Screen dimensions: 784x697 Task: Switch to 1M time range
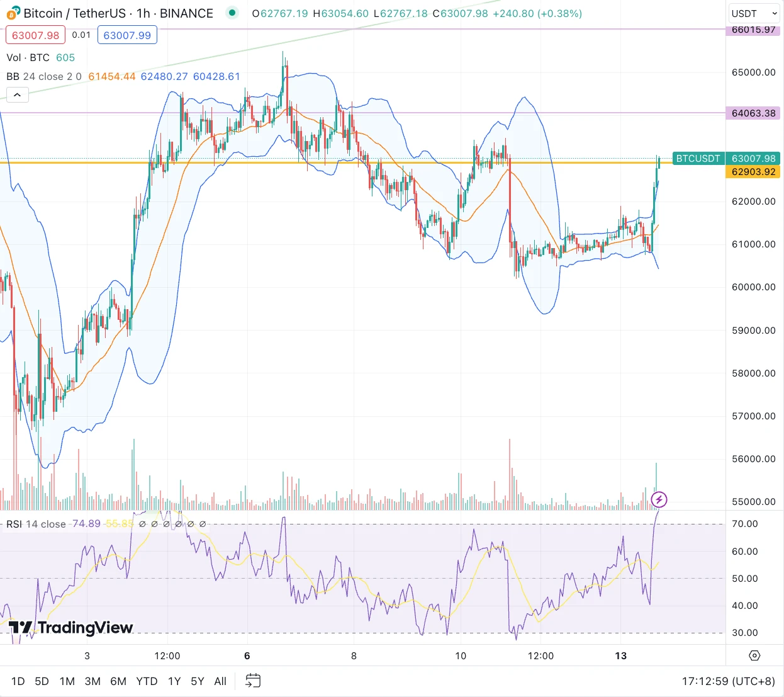pyautogui.click(x=67, y=681)
